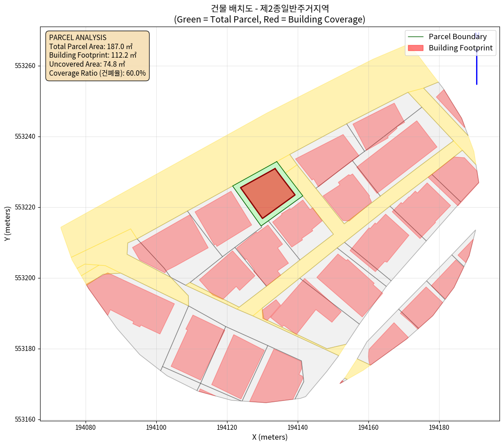Viewport: 504px width, 446px height.
Task: Click the highlighted dark red building footprint
Action: click(x=268, y=193)
